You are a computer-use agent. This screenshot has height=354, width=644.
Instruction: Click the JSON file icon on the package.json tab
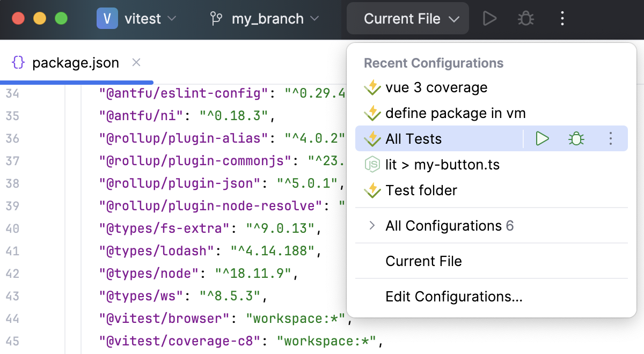[x=18, y=62]
